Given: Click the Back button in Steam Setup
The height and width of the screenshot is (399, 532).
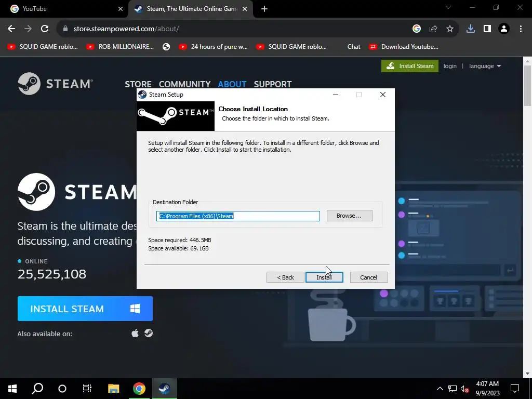Looking at the screenshot, I should click(x=285, y=277).
